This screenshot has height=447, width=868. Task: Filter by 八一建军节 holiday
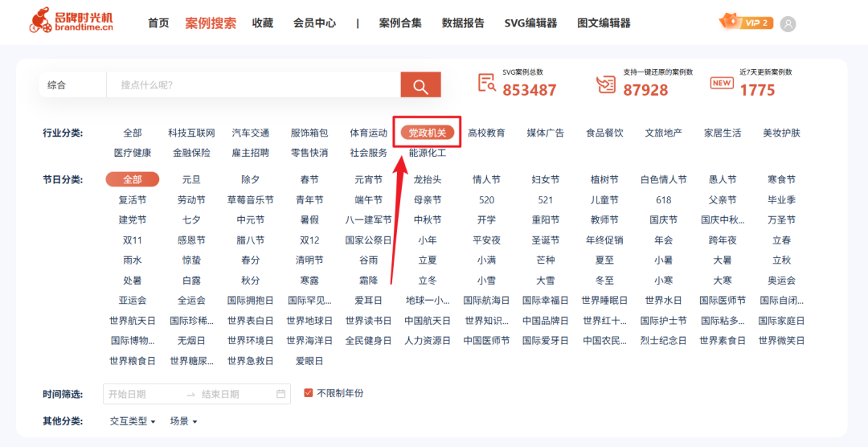click(x=369, y=220)
